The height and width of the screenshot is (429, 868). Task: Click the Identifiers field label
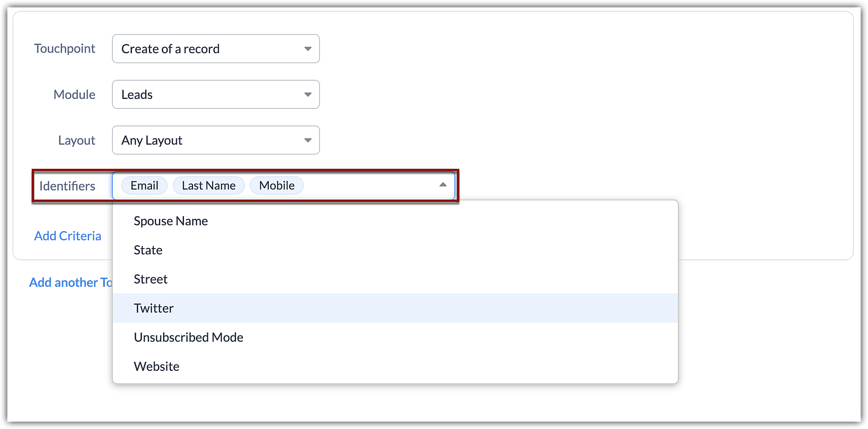click(x=67, y=186)
